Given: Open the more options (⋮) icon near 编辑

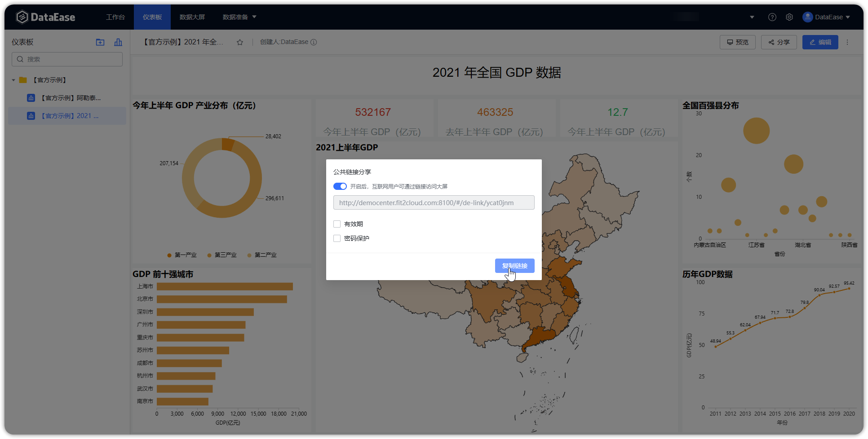Looking at the screenshot, I should [x=847, y=42].
